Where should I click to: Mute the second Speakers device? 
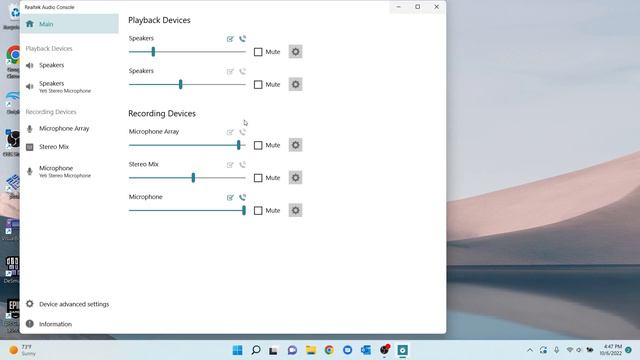[x=258, y=84]
